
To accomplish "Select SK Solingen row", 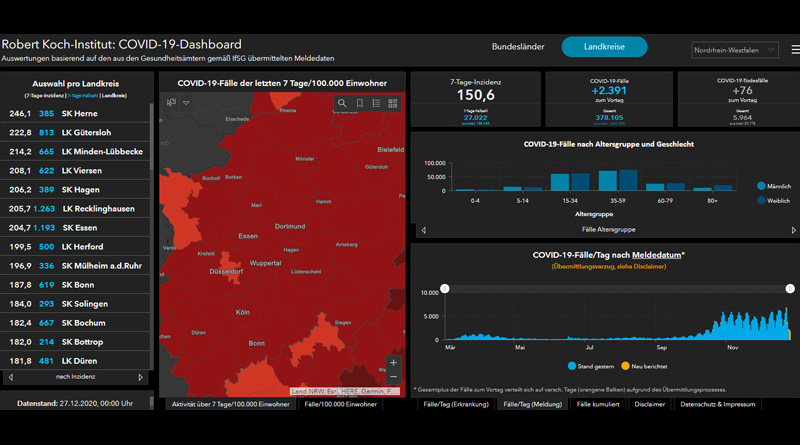I will click(x=76, y=304).
